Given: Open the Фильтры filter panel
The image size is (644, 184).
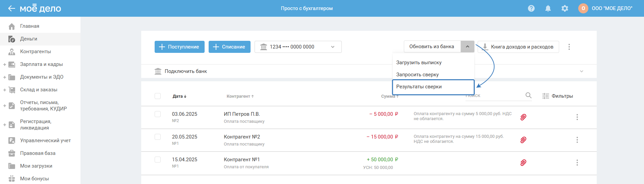Looking at the screenshot, I should point(557,96).
